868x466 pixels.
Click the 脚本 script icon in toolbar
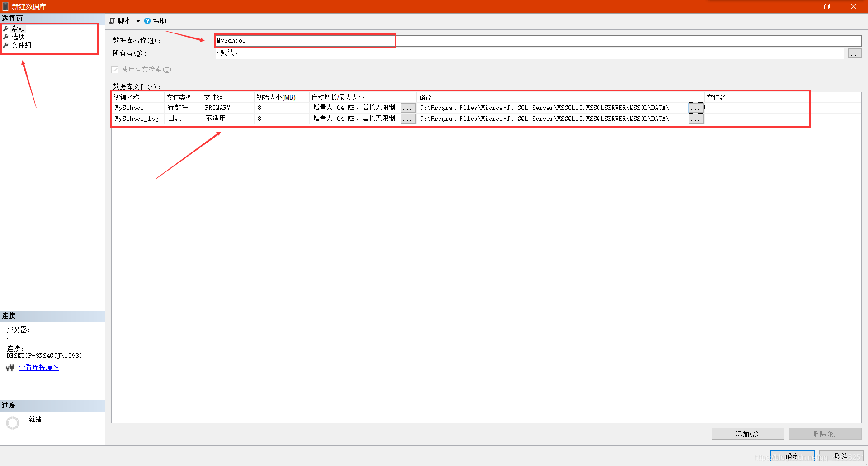(x=112, y=20)
